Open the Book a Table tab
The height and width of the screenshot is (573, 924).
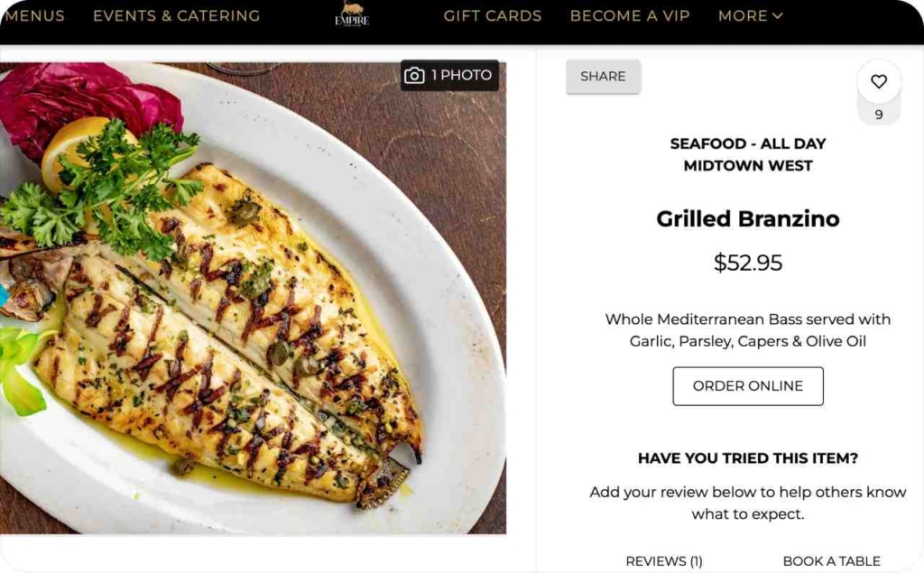(831, 561)
